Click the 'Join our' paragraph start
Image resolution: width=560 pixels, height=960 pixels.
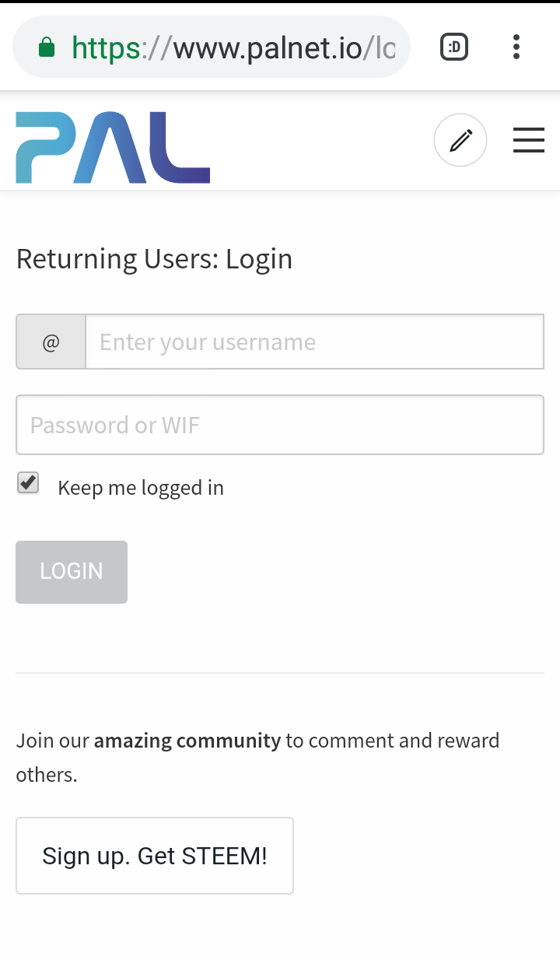coord(52,741)
